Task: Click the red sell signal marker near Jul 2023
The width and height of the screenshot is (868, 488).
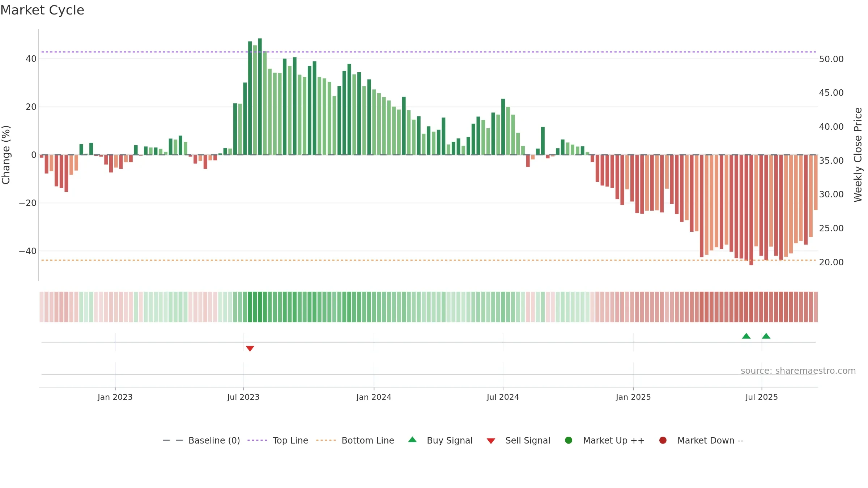Action: [250, 348]
